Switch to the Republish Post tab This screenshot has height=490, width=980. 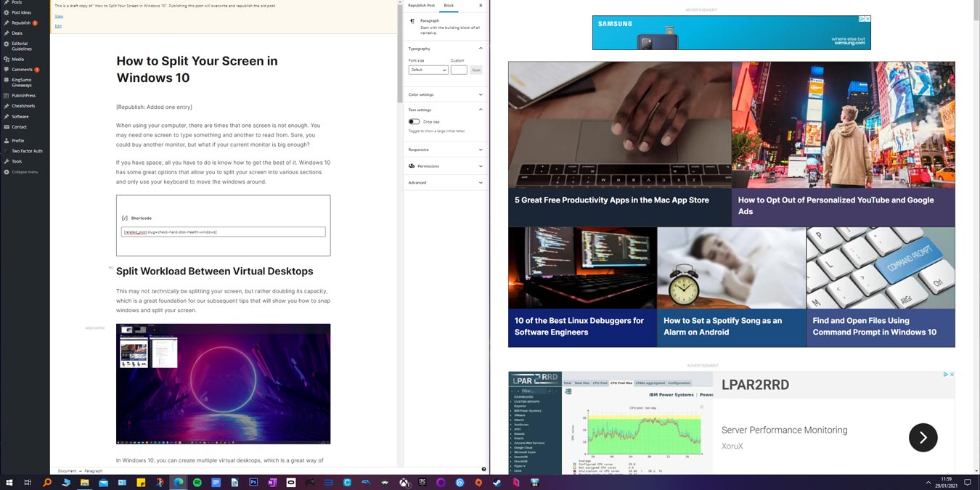(423, 5)
